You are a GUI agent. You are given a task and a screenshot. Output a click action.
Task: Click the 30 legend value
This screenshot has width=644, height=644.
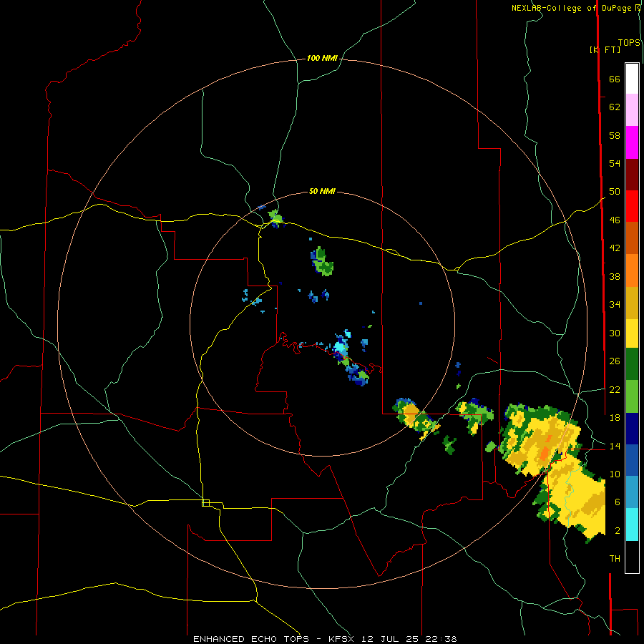click(x=615, y=333)
